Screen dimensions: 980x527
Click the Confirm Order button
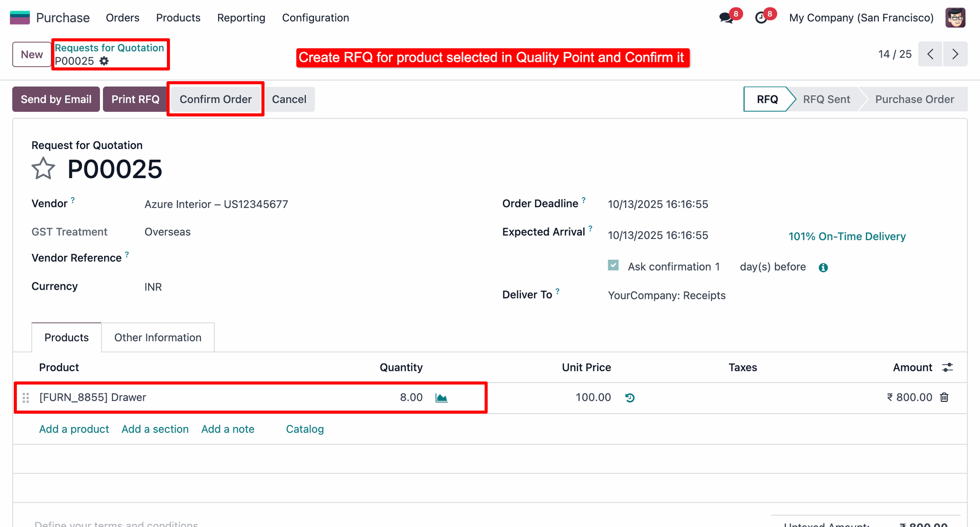tap(215, 100)
